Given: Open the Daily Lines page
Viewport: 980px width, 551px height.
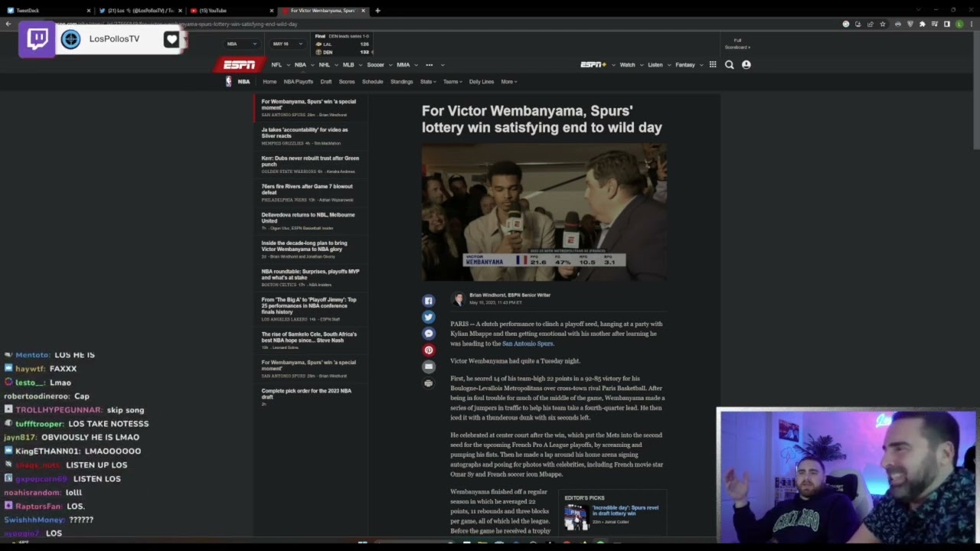Looking at the screenshot, I should tap(482, 82).
